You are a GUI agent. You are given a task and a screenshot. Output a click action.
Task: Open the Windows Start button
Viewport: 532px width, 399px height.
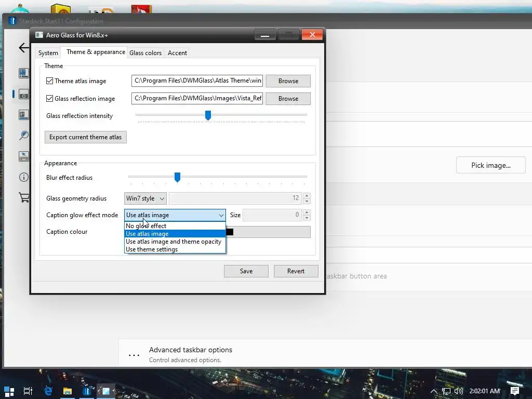tap(9, 391)
